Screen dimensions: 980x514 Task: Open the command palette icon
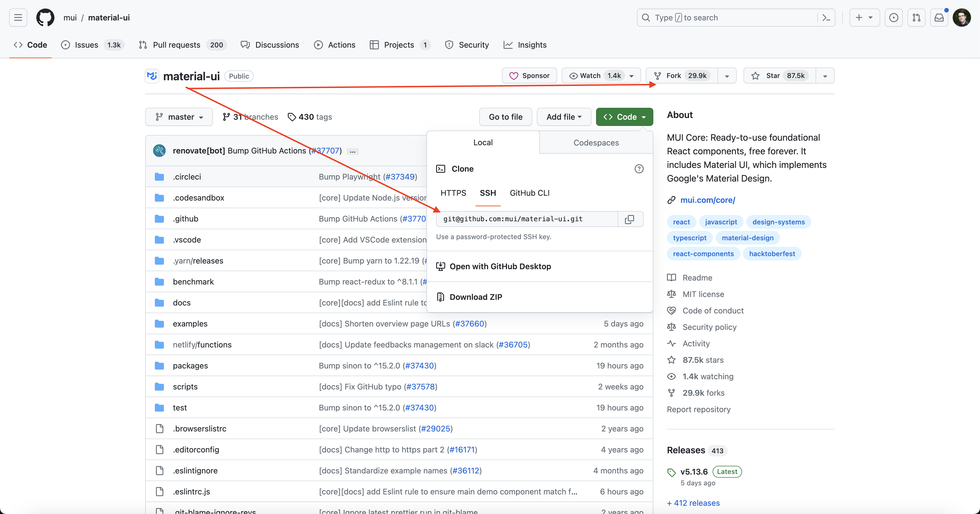826,18
